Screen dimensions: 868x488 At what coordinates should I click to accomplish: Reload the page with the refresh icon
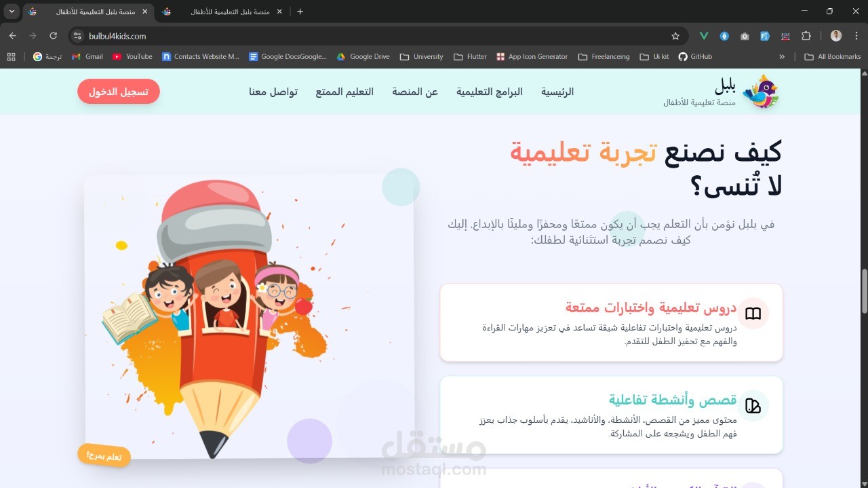(53, 36)
